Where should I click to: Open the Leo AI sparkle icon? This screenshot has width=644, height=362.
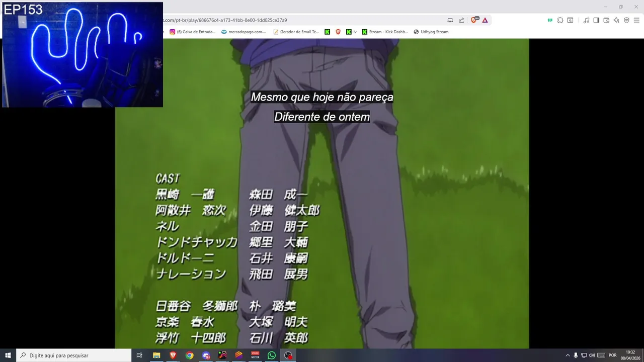click(x=616, y=20)
